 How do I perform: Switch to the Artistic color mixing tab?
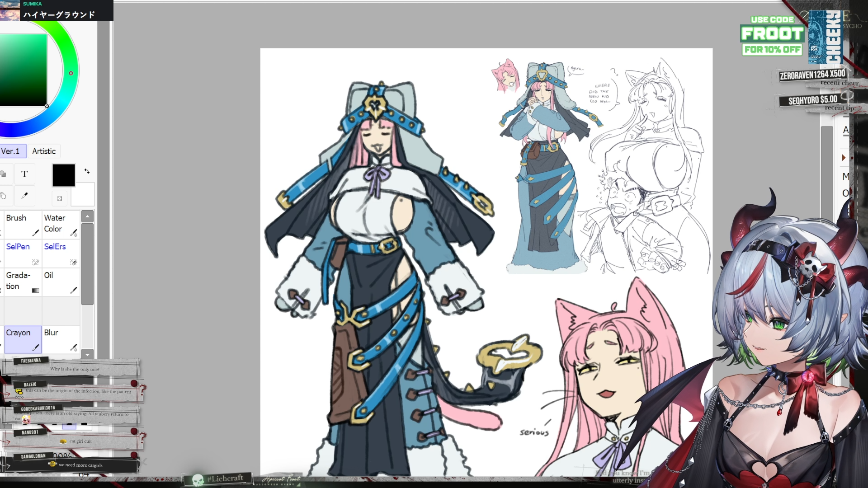tap(44, 151)
